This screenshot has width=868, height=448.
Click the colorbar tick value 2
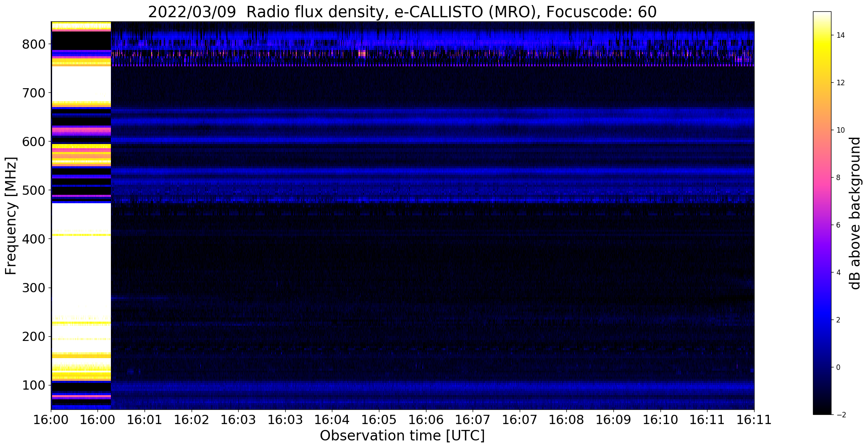click(838, 320)
